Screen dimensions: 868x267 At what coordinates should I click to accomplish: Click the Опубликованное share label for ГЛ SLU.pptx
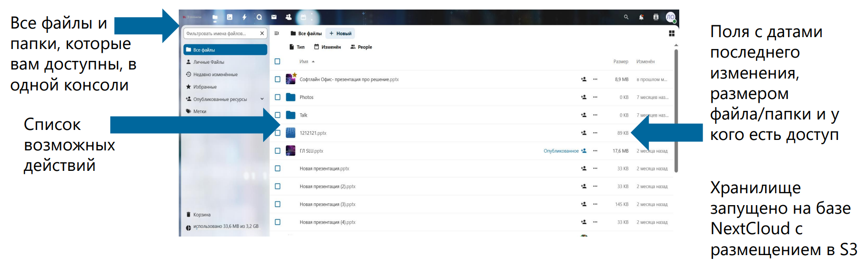click(561, 151)
